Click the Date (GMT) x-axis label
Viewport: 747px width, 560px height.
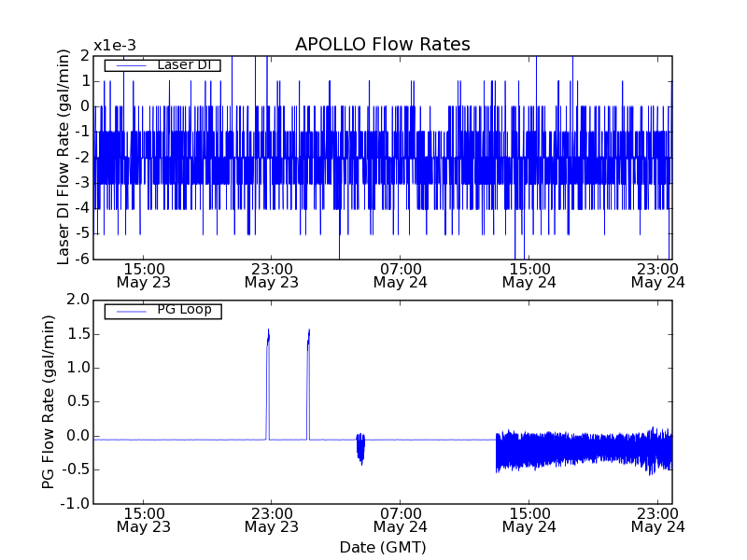(382, 547)
